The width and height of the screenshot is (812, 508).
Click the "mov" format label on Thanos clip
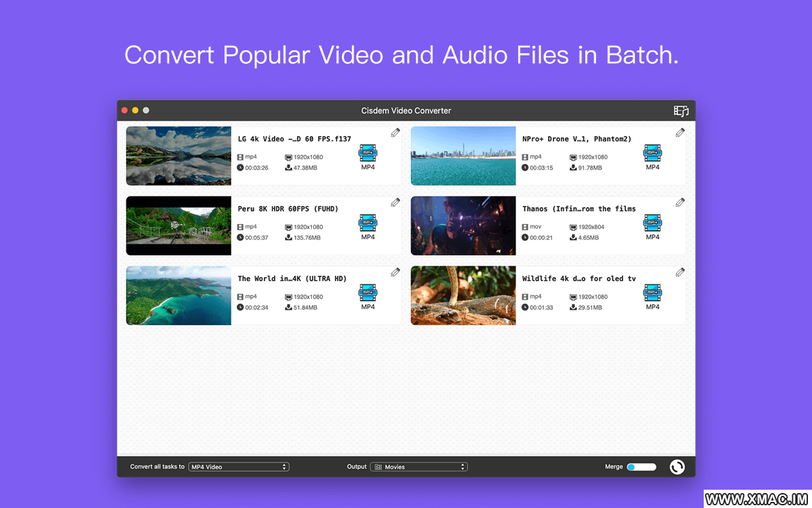tap(535, 227)
